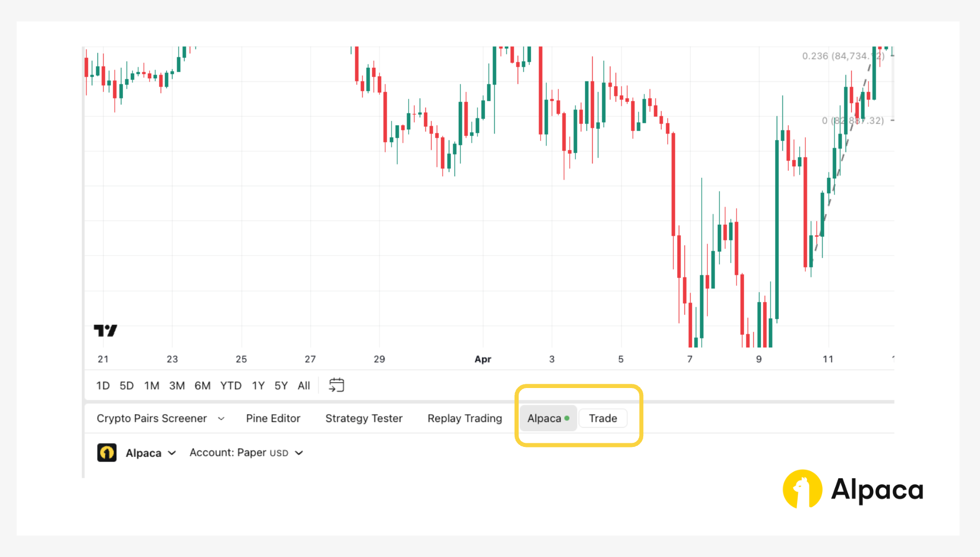Screen dimensions: 980x557
Task: Select the 1M timeframe
Action: 151,385
